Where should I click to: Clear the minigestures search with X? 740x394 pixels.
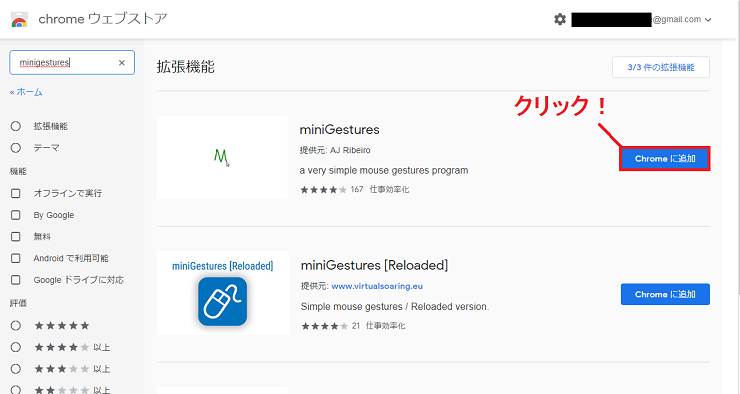(x=122, y=62)
